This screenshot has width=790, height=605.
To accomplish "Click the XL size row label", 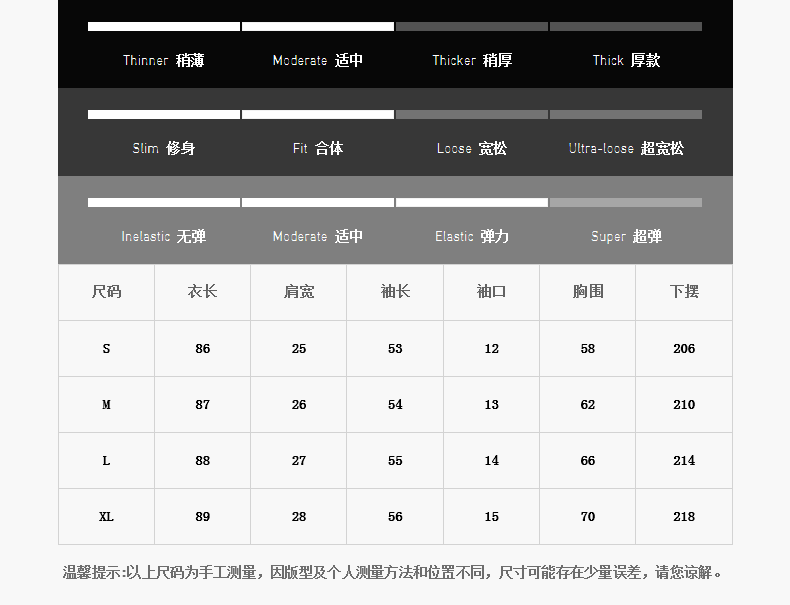I will pyautogui.click(x=106, y=517).
